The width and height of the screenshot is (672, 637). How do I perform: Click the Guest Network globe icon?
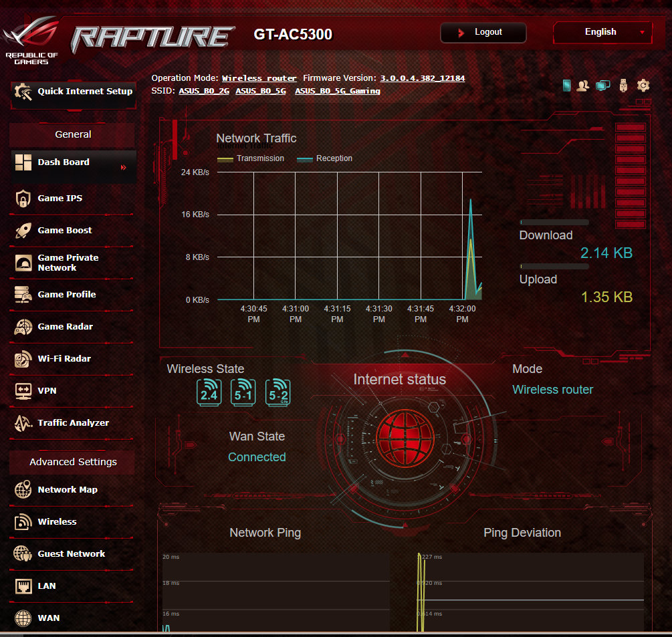[x=23, y=554]
